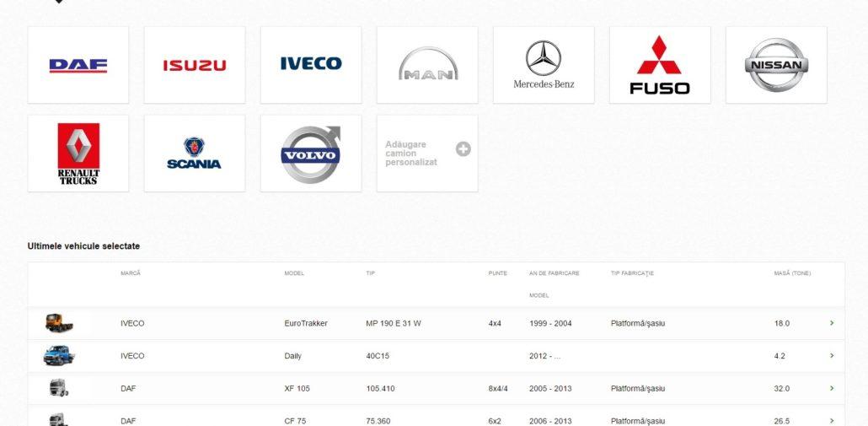Click the plus icon for custom truck

(x=463, y=149)
